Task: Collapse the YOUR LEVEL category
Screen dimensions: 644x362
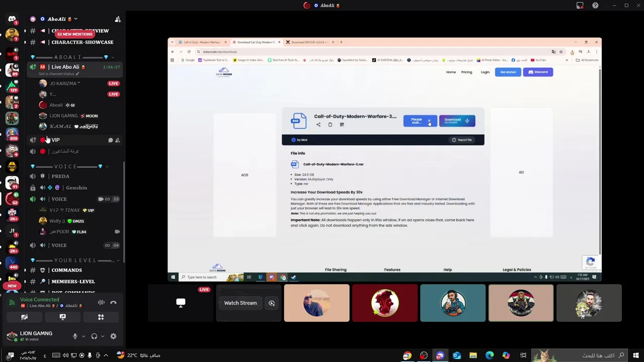Action: coord(74,260)
